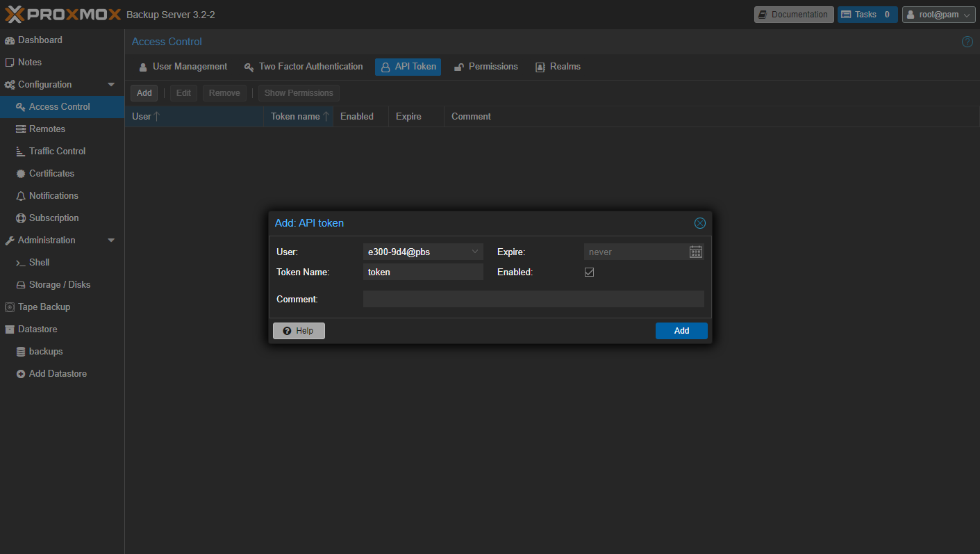This screenshot has width=980, height=554.
Task: Click the Storage / Disks drive icon
Action: (21, 285)
